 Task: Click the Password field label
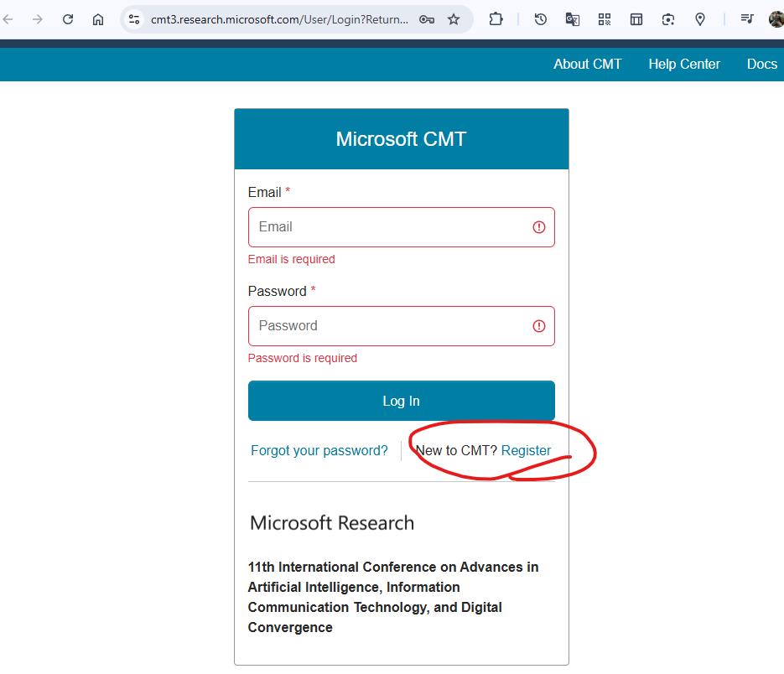(277, 291)
